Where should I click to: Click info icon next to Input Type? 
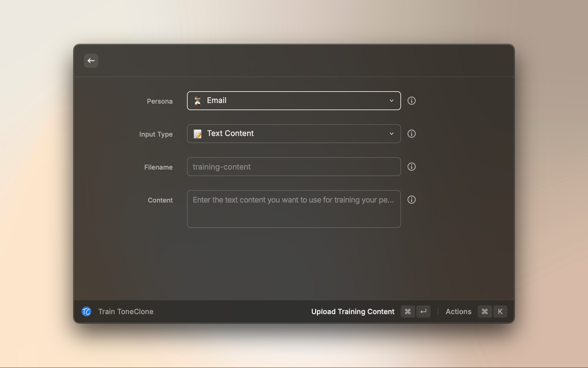click(x=411, y=134)
